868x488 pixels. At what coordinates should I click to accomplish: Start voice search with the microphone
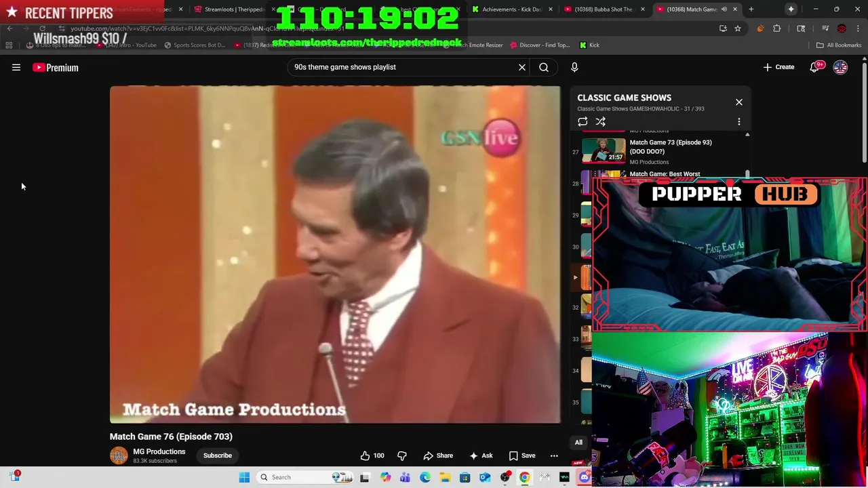click(574, 67)
